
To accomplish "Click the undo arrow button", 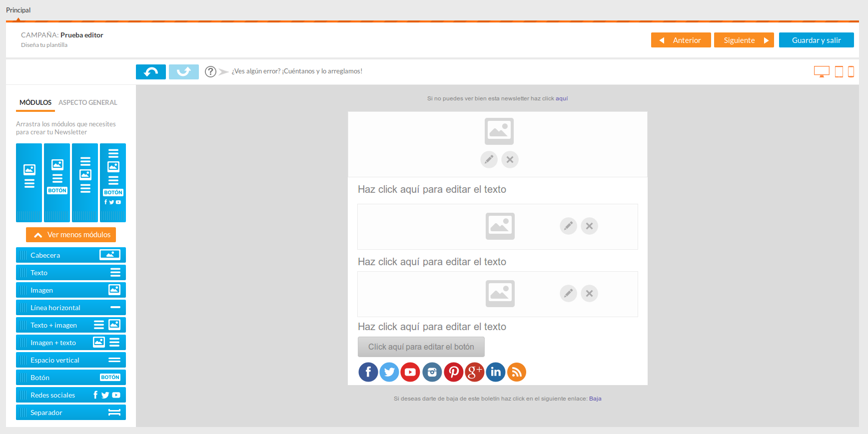I will tap(150, 72).
